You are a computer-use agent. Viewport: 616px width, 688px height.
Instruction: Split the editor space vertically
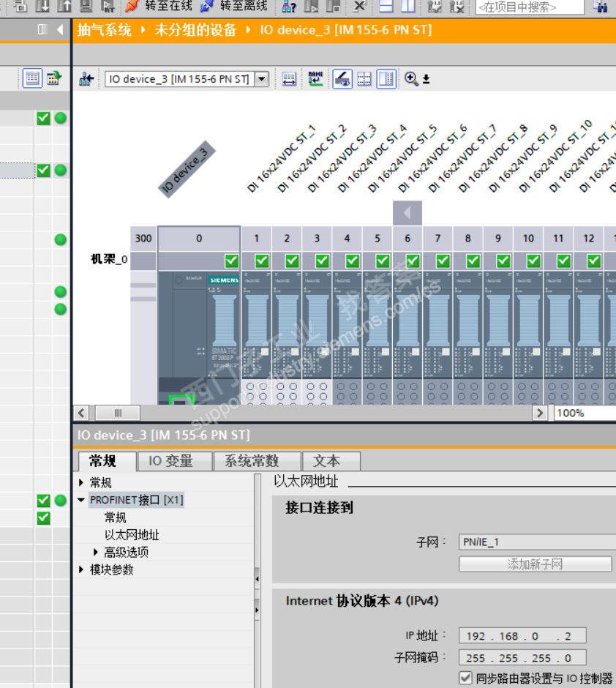click(x=407, y=6)
